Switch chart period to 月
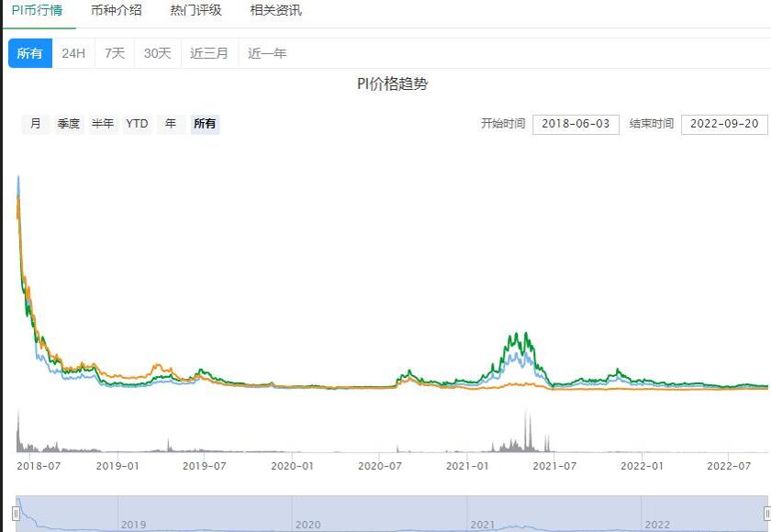Viewport: 771px width, 532px height. point(35,124)
